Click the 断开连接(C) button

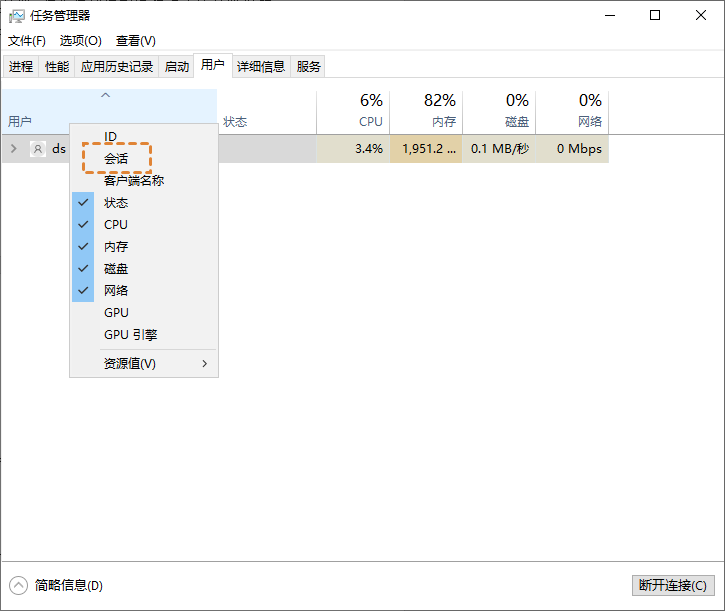[673, 586]
